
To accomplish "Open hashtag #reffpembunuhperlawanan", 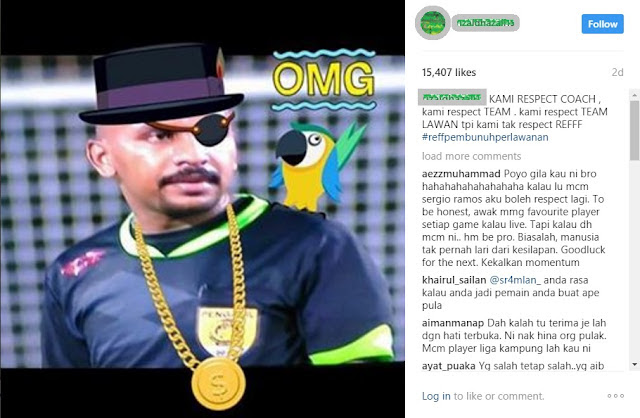I will pyautogui.click(x=485, y=137).
